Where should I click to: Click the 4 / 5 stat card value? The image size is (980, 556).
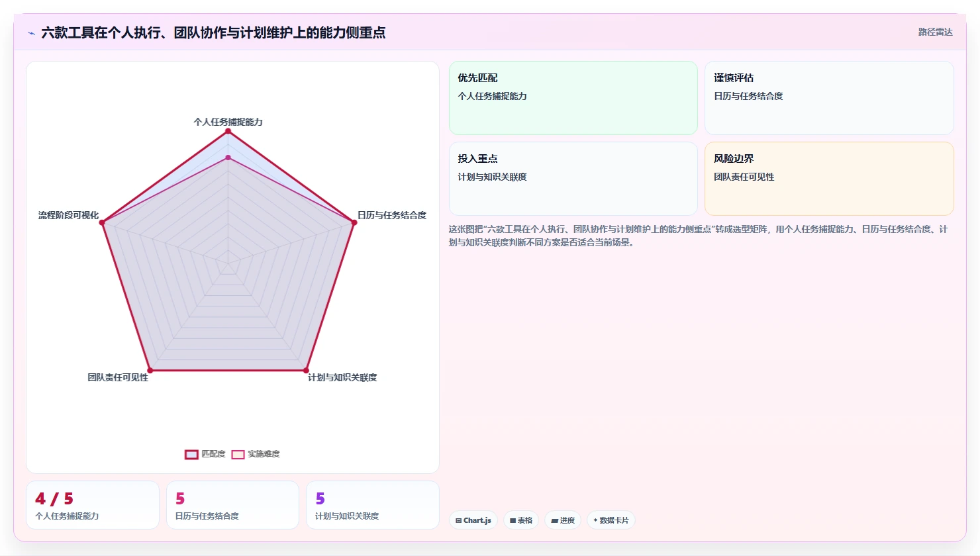54,498
